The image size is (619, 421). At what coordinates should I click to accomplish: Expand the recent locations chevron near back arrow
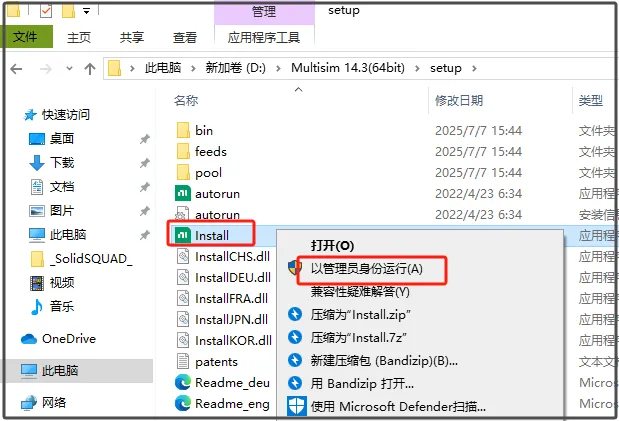coord(69,69)
